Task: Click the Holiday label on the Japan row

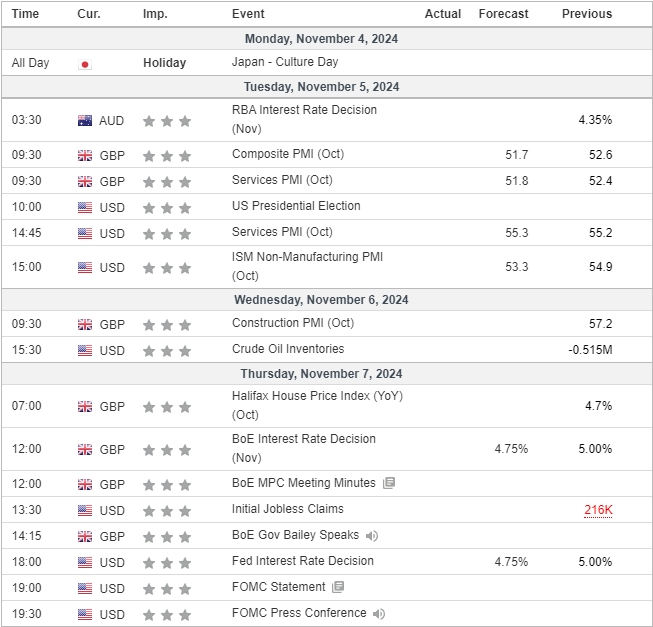Action: point(164,63)
